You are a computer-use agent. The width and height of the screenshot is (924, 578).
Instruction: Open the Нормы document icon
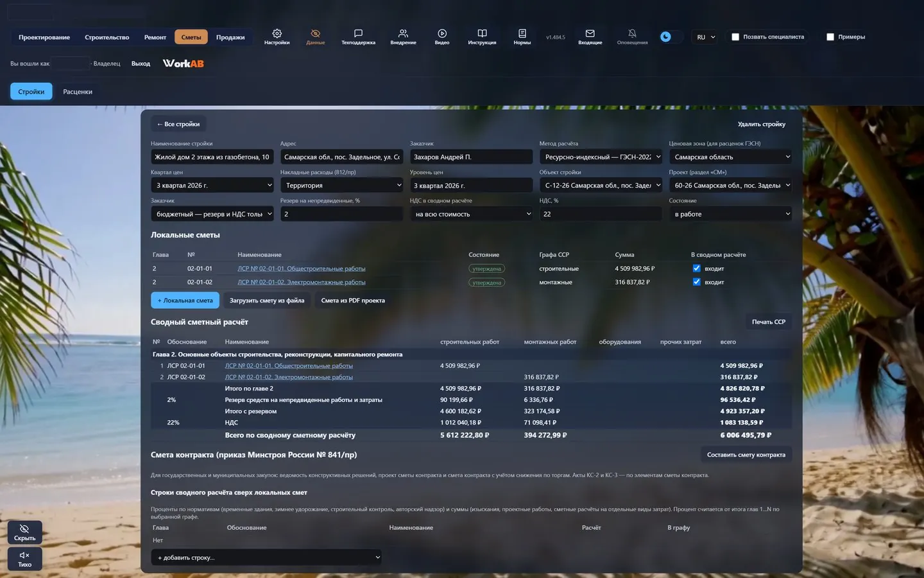tap(522, 33)
